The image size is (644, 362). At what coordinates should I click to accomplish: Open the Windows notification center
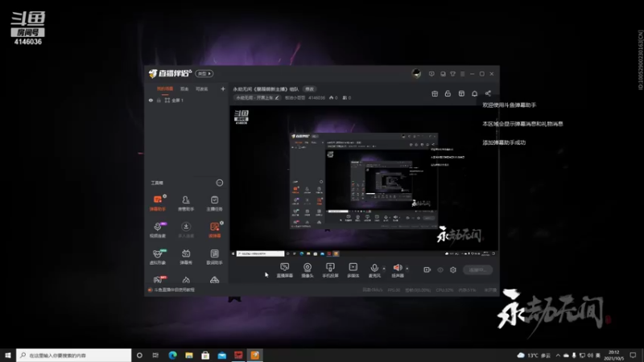(x=633, y=355)
